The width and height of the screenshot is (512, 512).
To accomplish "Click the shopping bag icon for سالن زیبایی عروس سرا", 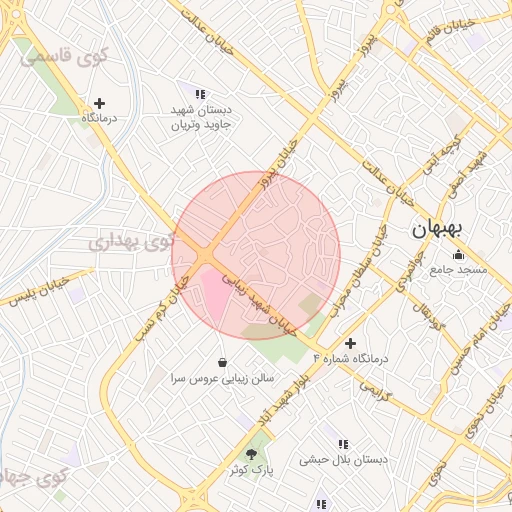I will (222, 362).
